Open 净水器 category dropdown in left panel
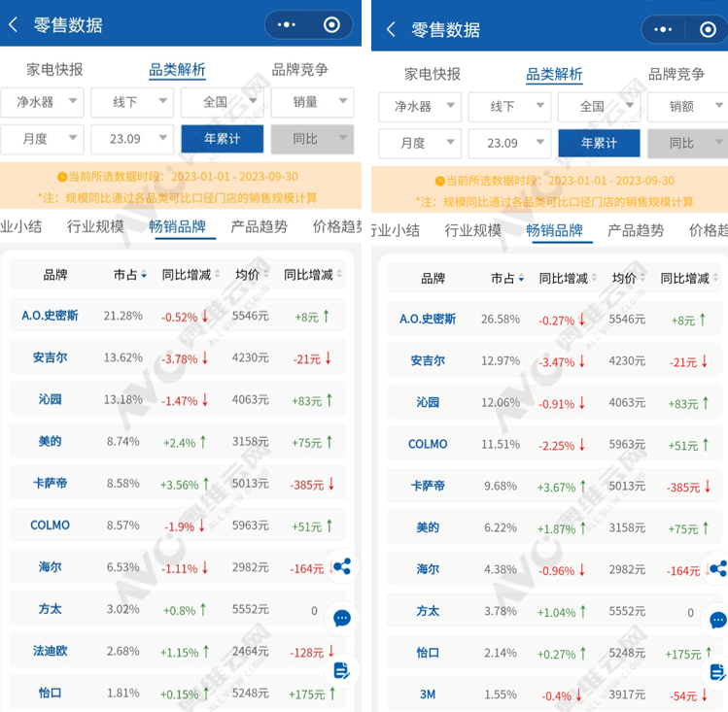 [42, 102]
